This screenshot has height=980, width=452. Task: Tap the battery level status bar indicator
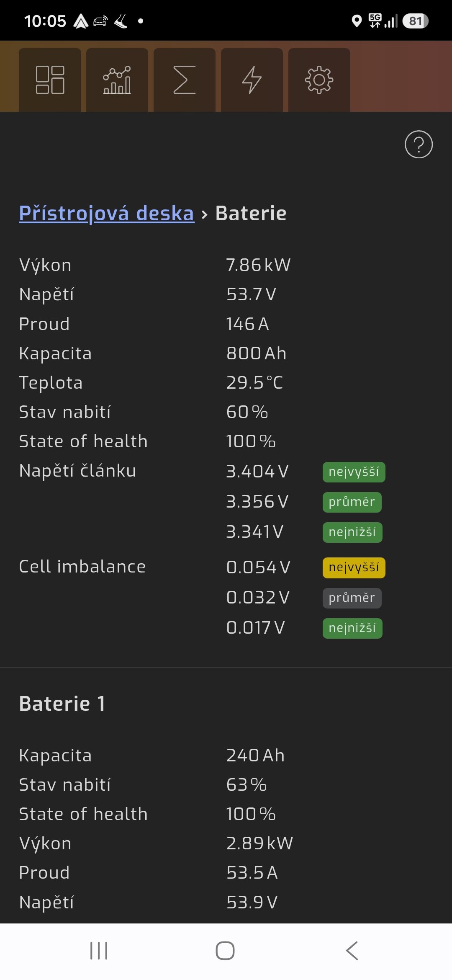[x=415, y=21]
